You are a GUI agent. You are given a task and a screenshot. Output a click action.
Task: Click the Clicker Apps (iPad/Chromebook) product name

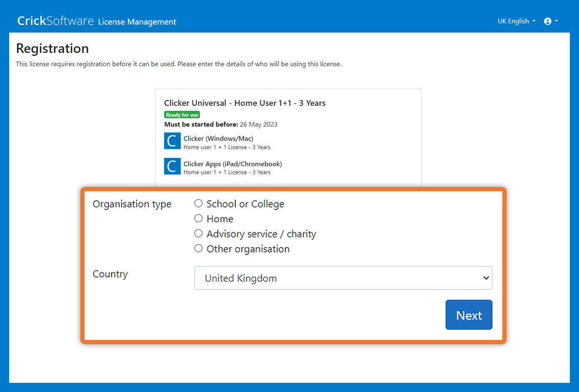click(x=232, y=164)
